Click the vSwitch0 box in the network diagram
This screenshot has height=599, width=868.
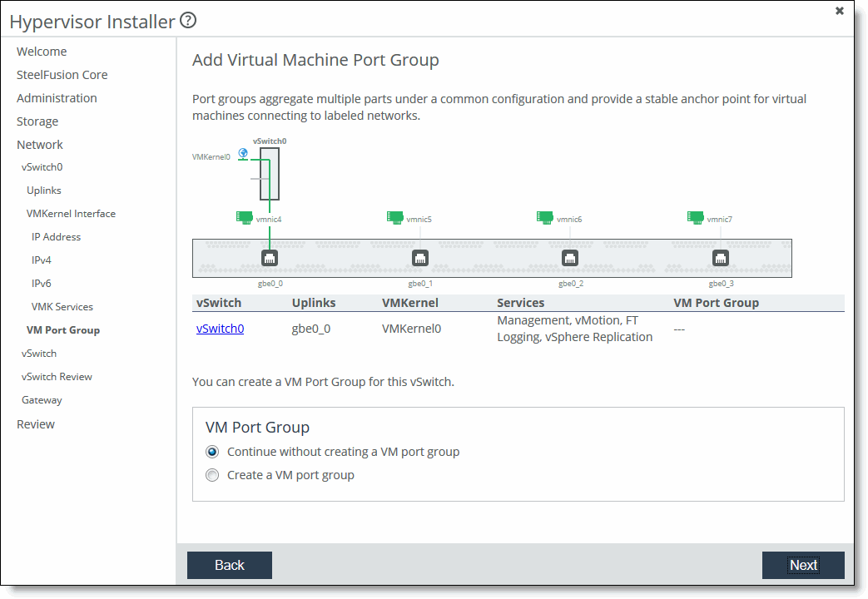point(269,175)
